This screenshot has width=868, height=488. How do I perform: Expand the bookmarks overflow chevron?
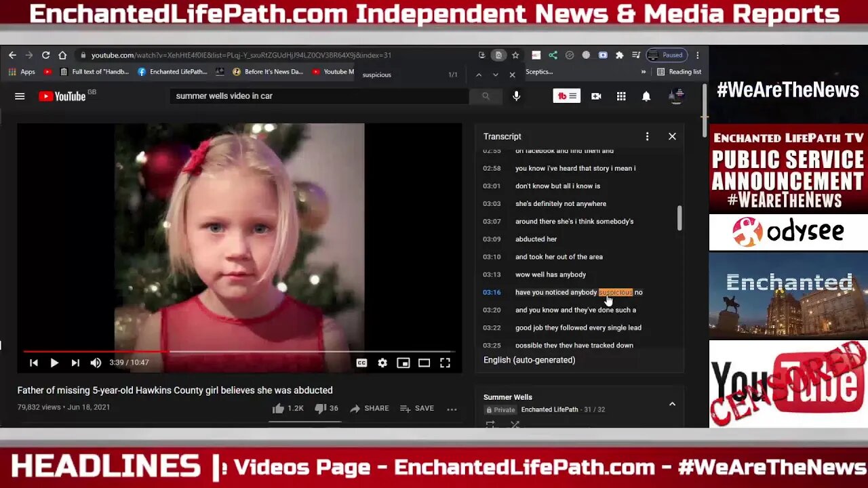click(643, 72)
